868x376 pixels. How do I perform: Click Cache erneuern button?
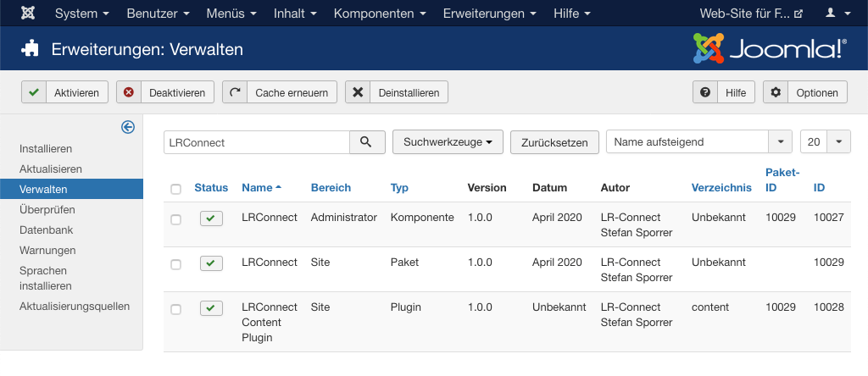pos(280,92)
